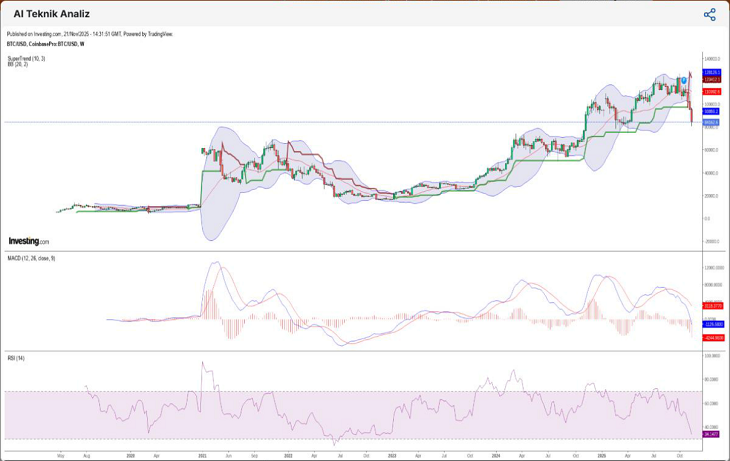The height and width of the screenshot is (461, 730).
Task: Click the Investing.com logo watermark
Action: point(29,241)
